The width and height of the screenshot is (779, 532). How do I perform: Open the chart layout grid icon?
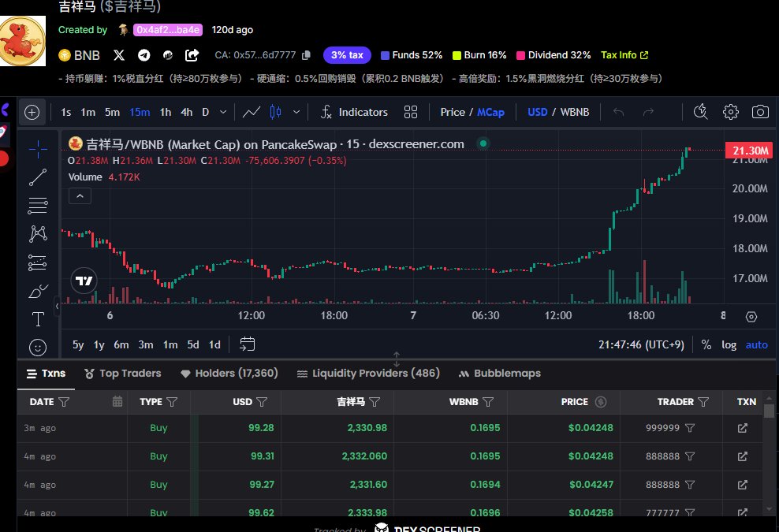coord(411,112)
